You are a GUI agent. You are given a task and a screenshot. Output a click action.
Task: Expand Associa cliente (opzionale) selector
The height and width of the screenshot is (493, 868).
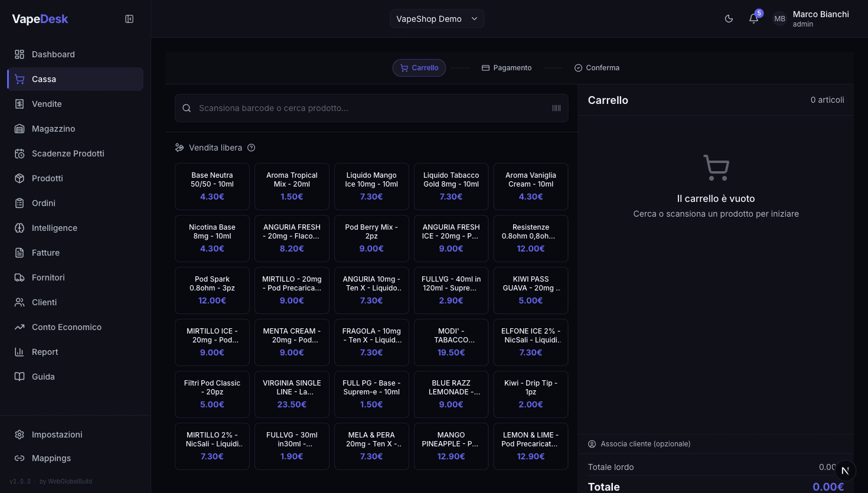[x=645, y=444]
